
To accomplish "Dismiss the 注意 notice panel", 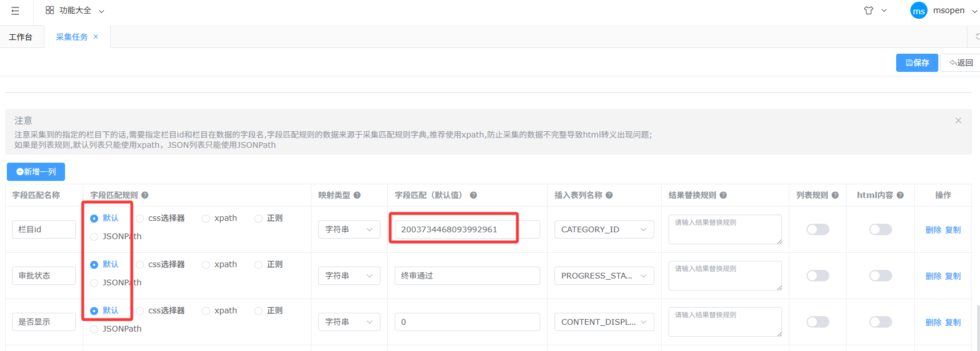I will (958, 120).
